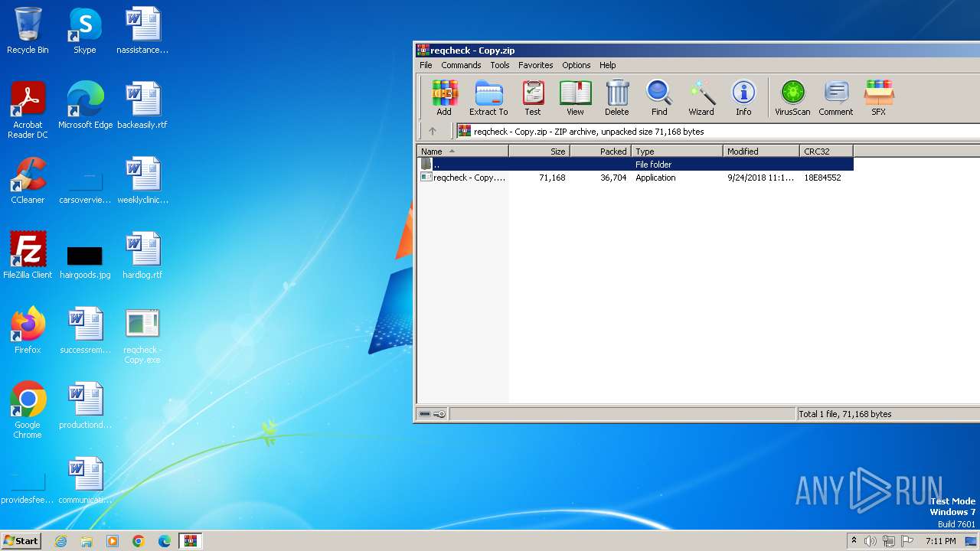Viewport: 980px width, 551px height.
Task: Open the Find magnifier tool
Action: (x=659, y=97)
